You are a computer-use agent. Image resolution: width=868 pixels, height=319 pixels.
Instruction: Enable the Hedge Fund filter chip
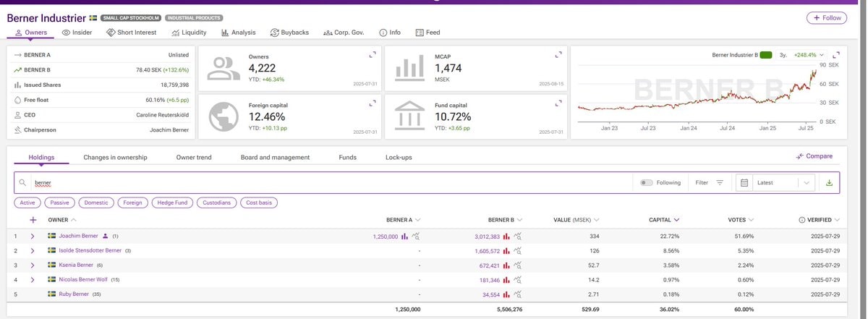coord(171,203)
